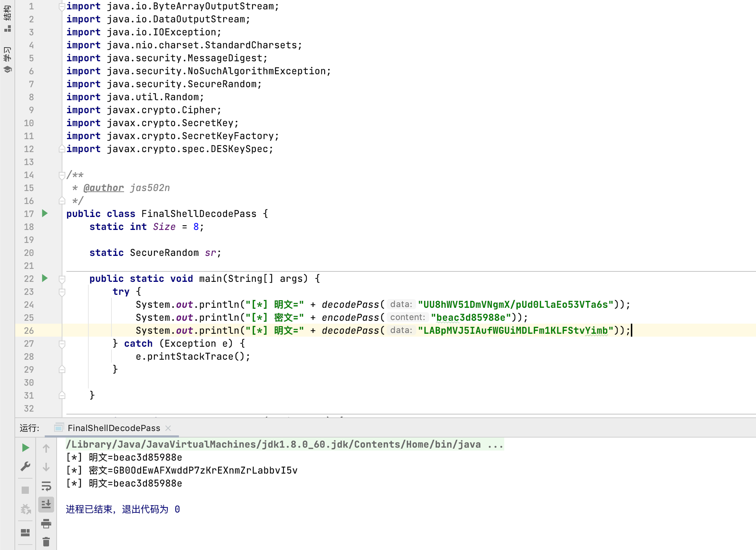The height and width of the screenshot is (550, 756).
Task: Click the restore layout icon
Action: 25,532
